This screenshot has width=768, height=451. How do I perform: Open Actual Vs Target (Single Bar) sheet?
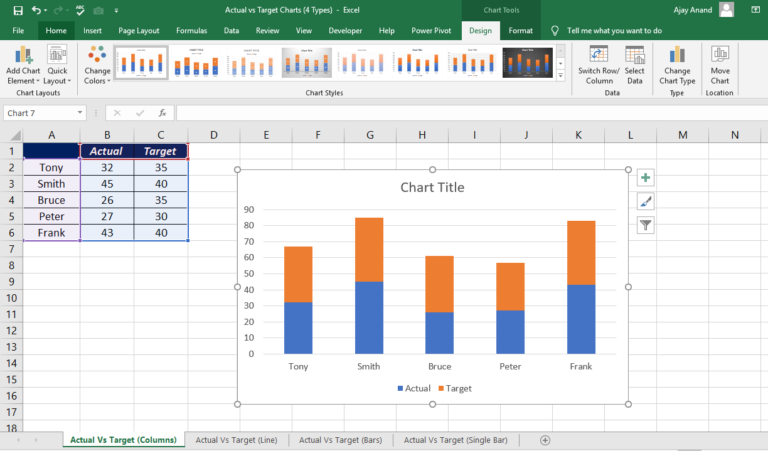pos(456,440)
